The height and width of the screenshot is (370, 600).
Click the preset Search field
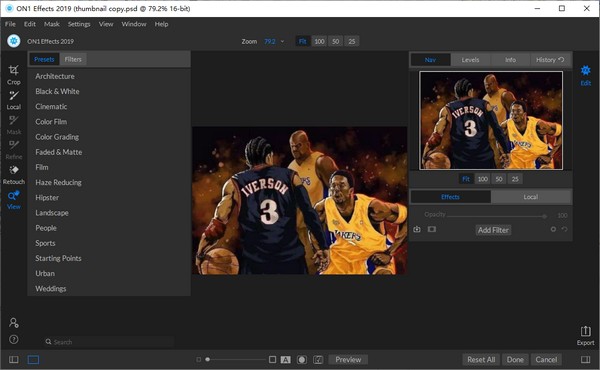click(109, 342)
